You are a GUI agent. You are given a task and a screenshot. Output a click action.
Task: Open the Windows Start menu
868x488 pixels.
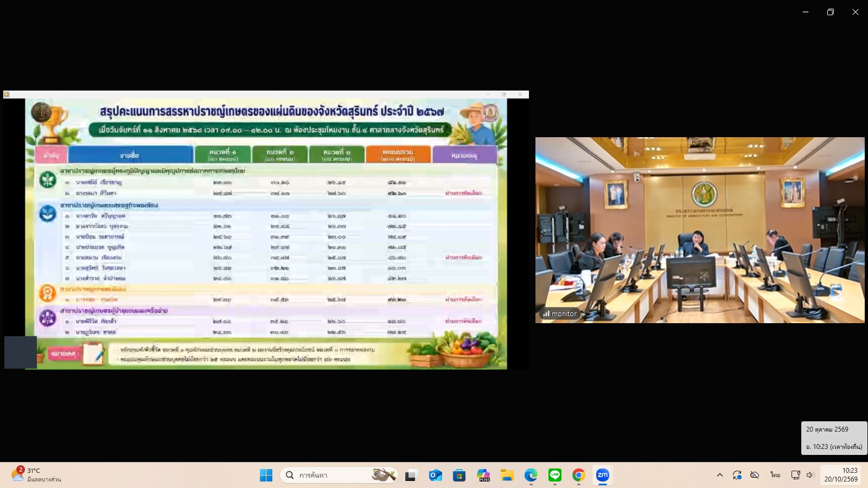point(266,476)
